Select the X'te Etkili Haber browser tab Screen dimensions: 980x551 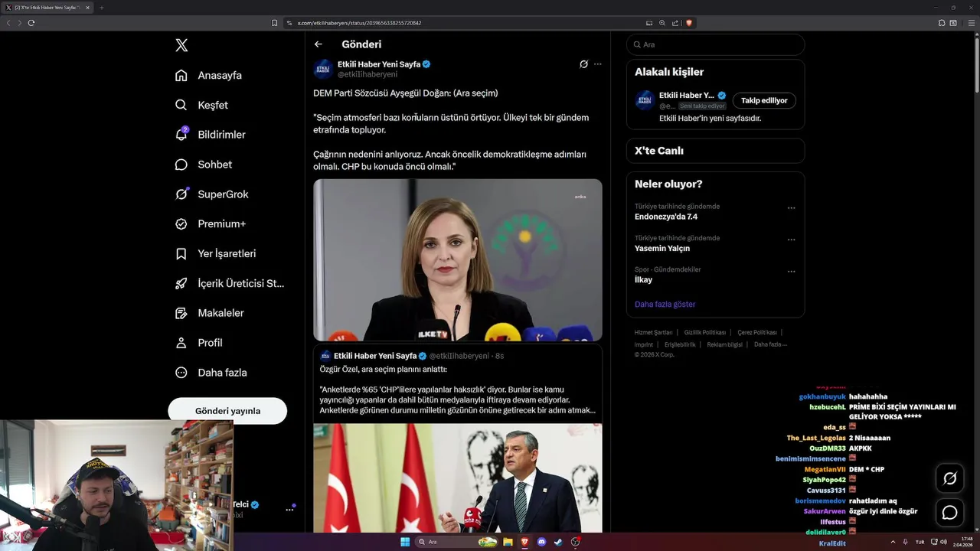coord(47,8)
